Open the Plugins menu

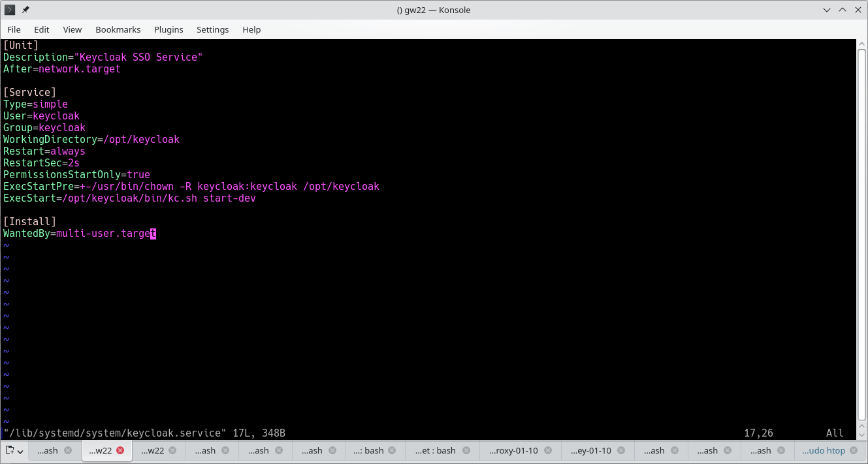coord(169,29)
